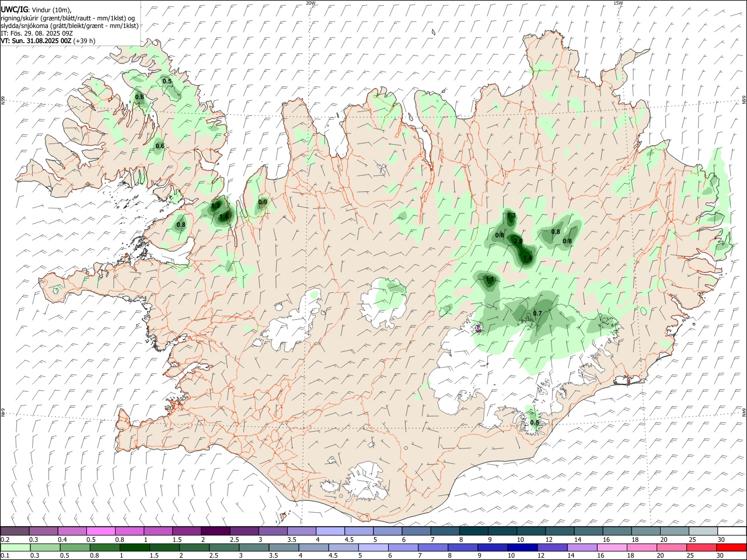Viewport: 747px width, 560px height.
Task: Pick the light grey 25 snow legend swatch
Action: pyautogui.click(x=703, y=531)
